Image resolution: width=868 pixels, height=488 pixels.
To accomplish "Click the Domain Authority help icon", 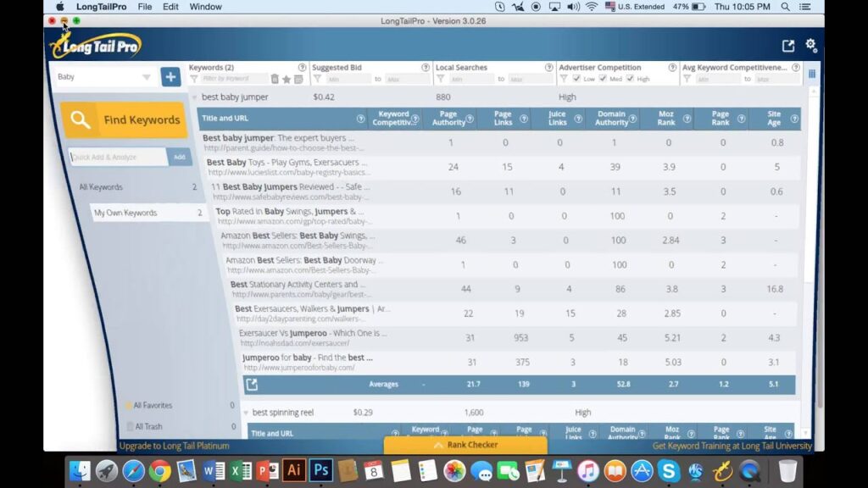I will 632,119.
